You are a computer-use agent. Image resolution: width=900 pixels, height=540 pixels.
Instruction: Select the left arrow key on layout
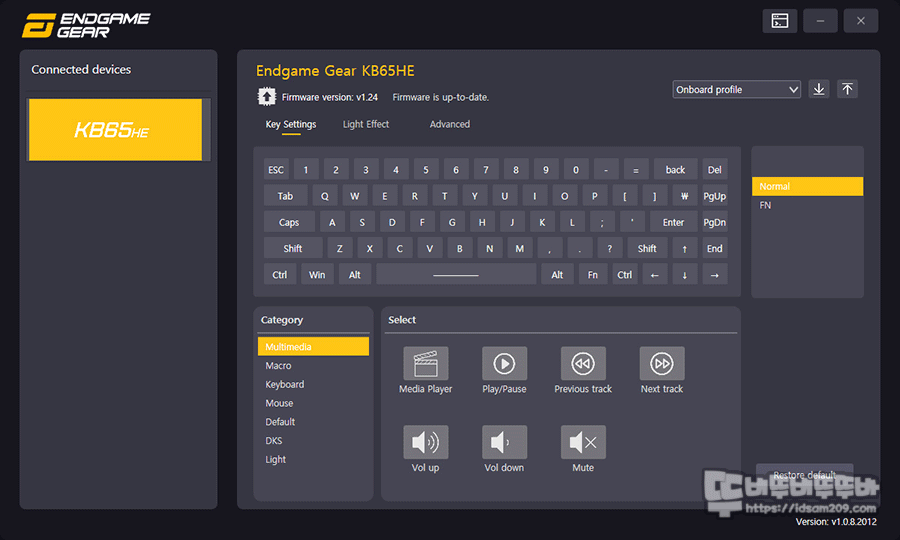[x=654, y=275]
